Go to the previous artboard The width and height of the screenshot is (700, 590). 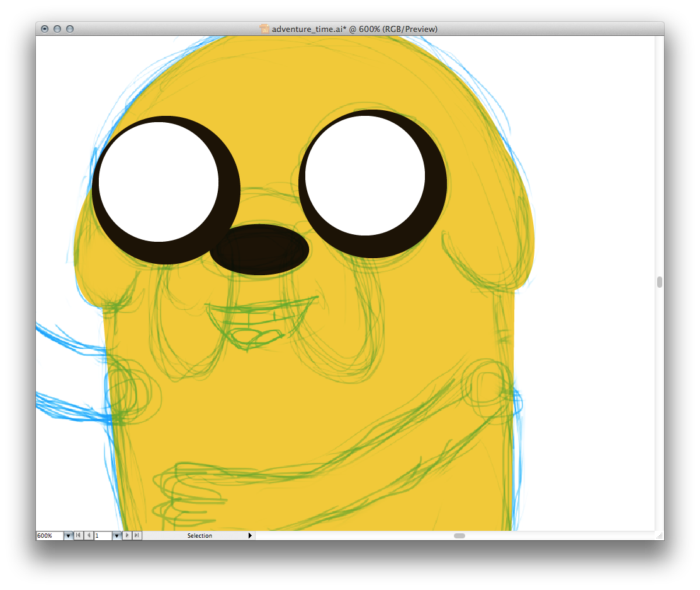click(88, 536)
